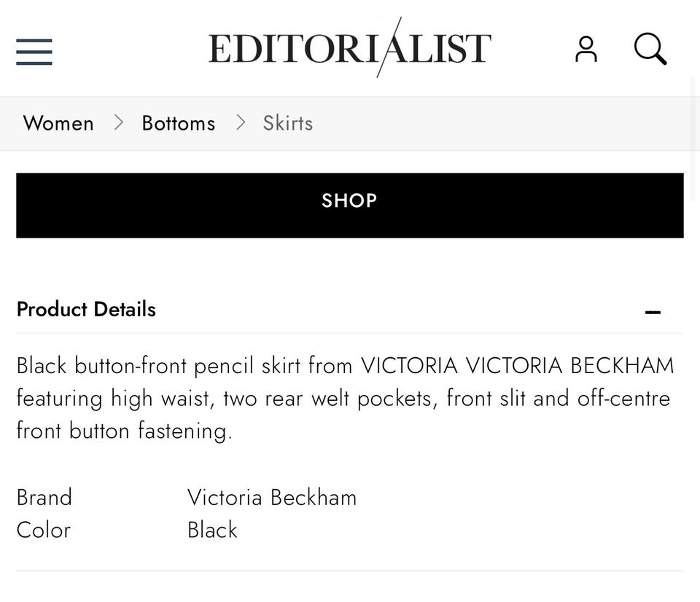
Task: Click the chevron after Bottoms breadcrumb
Action: click(241, 123)
